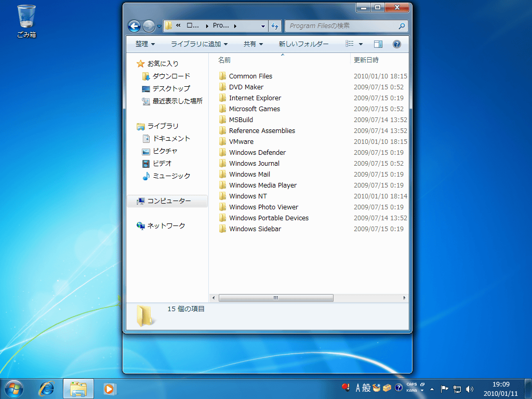Click the network tray icon
This screenshot has height=399, width=532.
tap(457, 389)
